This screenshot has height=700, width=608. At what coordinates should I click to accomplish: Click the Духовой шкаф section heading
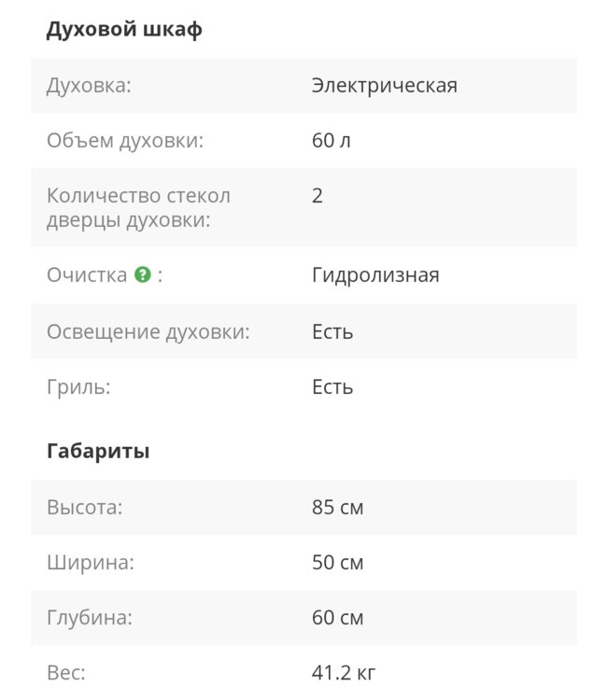(x=124, y=29)
